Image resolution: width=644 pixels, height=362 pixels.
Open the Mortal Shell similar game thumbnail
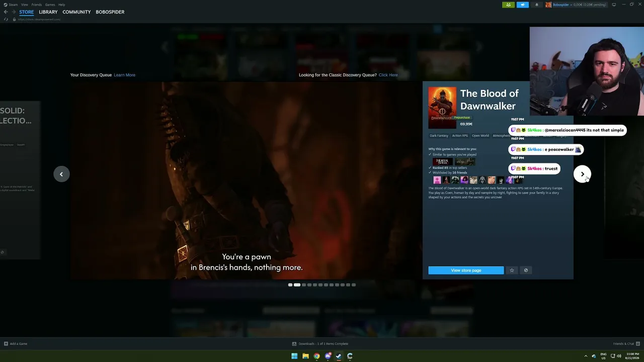point(442,161)
